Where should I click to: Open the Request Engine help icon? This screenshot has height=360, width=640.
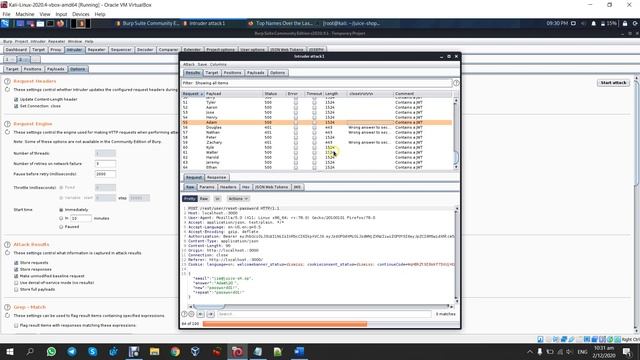(x=7, y=124)
